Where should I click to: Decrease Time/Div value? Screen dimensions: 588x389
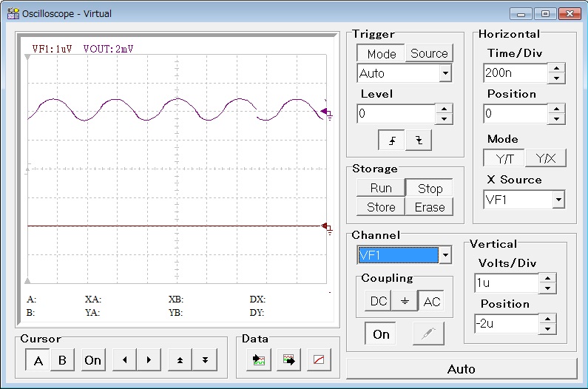point(556,78)
